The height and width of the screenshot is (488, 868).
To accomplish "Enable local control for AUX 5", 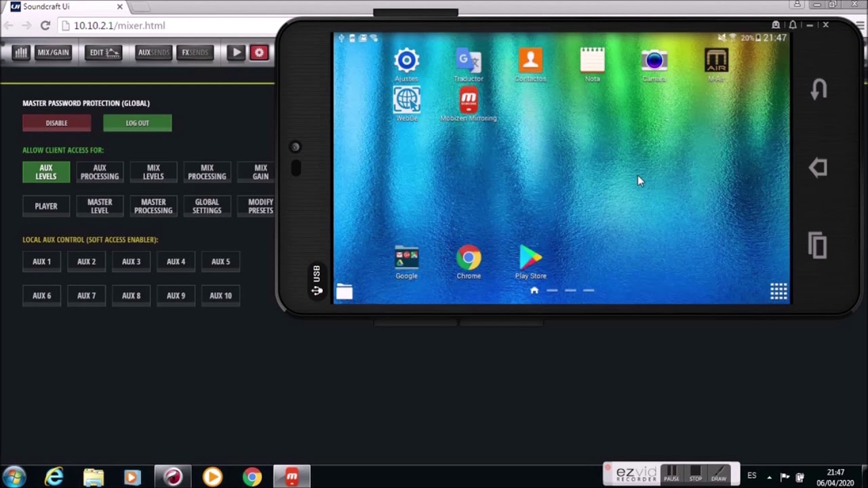I will click(220, 262).
